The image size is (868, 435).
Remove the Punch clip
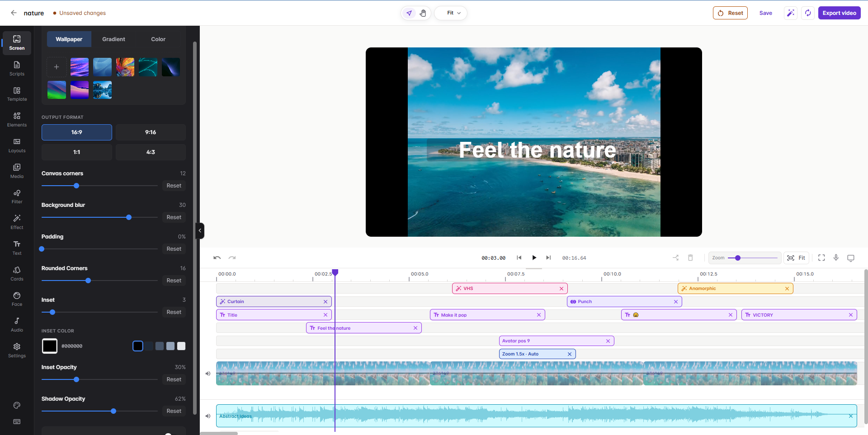tap(676, 302)
